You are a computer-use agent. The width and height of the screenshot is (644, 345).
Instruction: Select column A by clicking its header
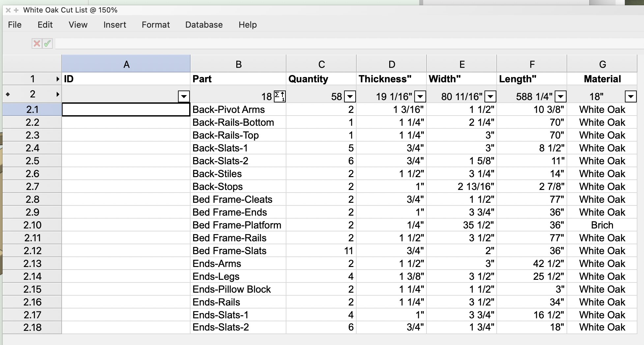126,63
